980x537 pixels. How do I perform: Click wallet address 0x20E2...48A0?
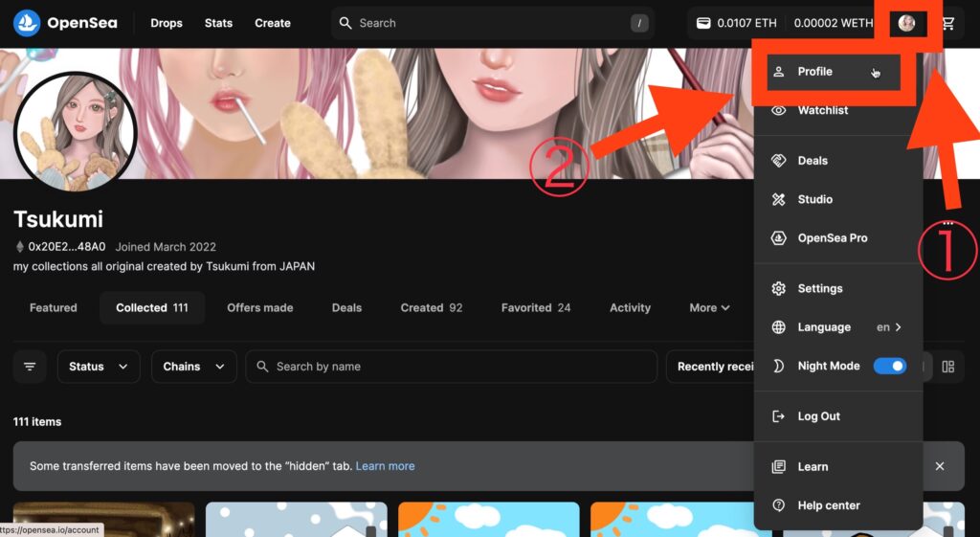[x=67, y=247]
